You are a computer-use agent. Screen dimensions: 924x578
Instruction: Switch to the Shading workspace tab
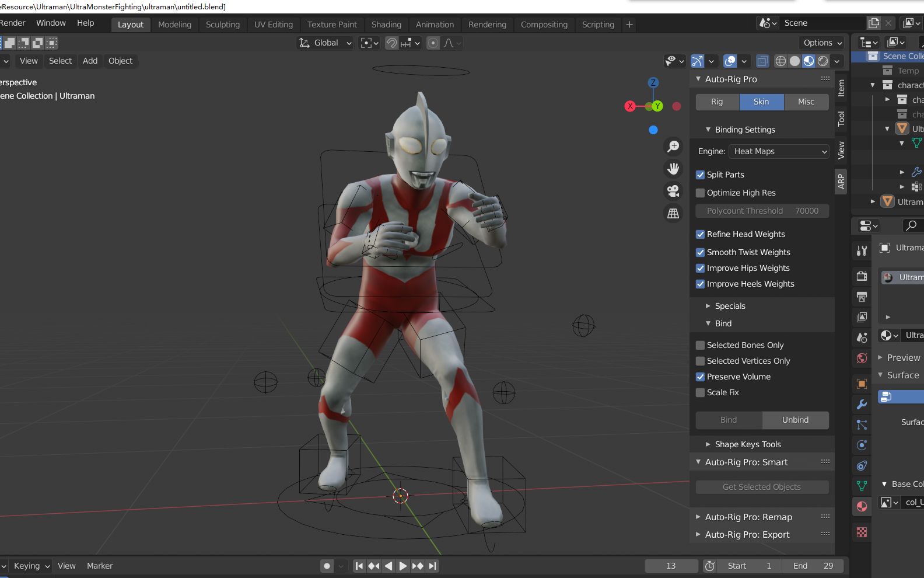point(386,25)
